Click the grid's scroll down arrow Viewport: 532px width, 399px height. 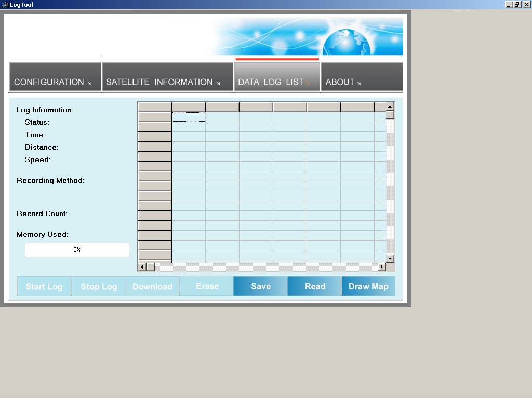click(390, 258)
